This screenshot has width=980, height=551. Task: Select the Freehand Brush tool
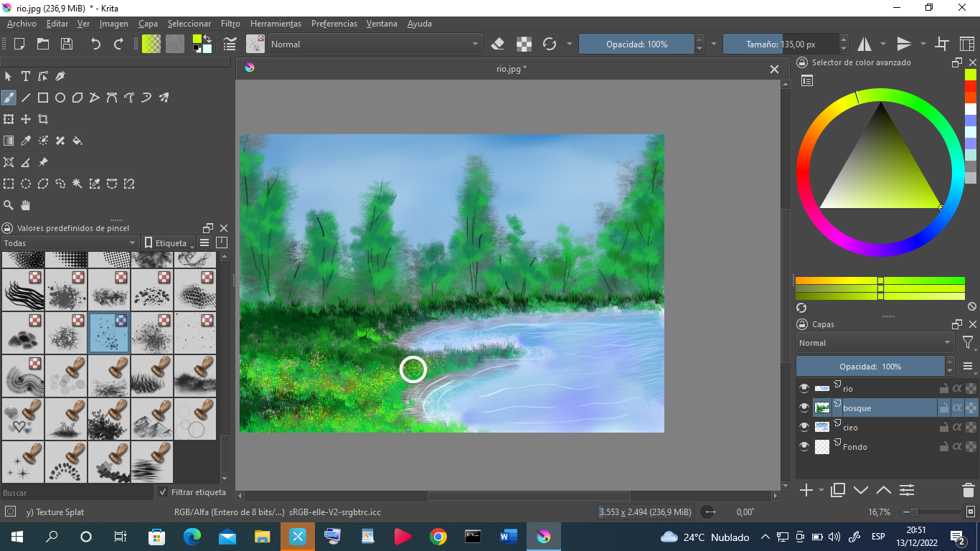[9, 98]
